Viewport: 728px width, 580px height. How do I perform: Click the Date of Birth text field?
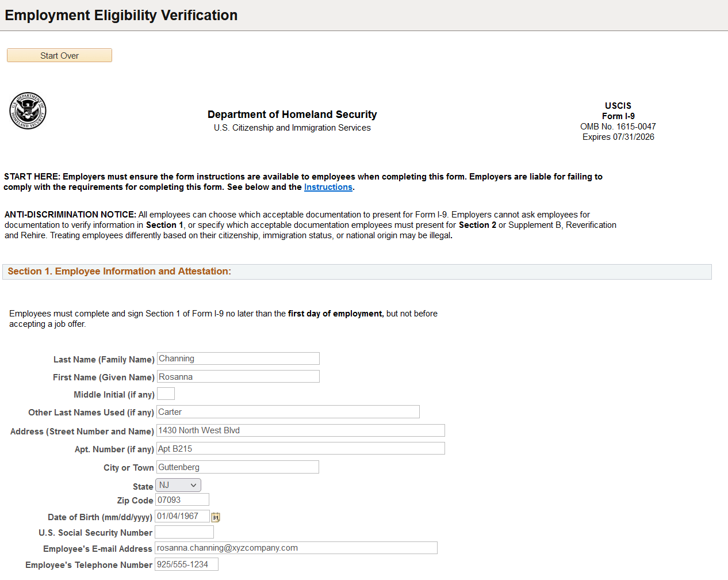182,516
